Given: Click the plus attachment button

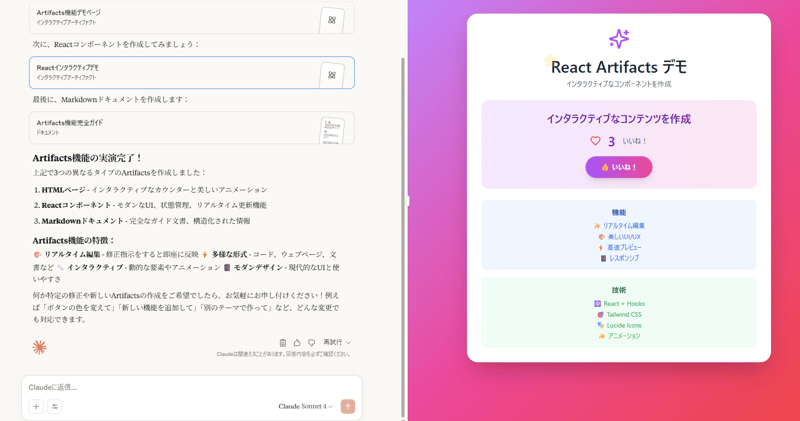Looking at the screenshot, I should pyautogui.click(x=36, y=407).
